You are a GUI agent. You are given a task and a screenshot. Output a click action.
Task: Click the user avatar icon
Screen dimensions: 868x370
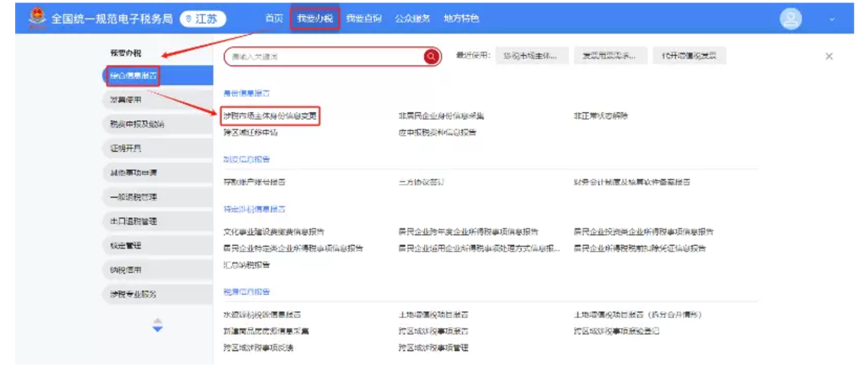(791, 18)
